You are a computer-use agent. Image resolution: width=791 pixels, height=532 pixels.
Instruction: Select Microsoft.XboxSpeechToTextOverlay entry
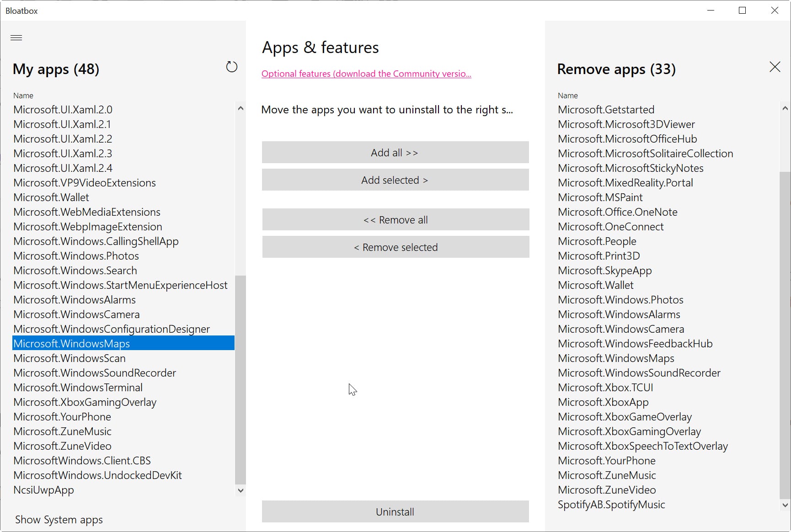[668, 446]
